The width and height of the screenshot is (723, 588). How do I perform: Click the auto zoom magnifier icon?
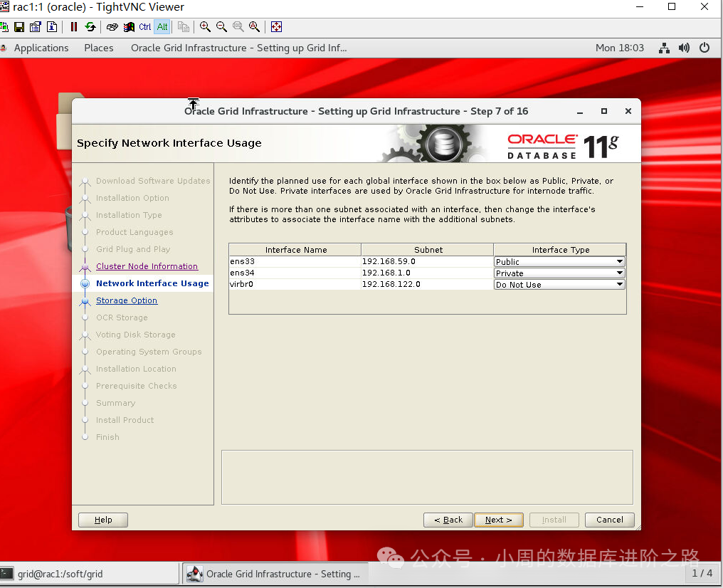click(255, 27)
